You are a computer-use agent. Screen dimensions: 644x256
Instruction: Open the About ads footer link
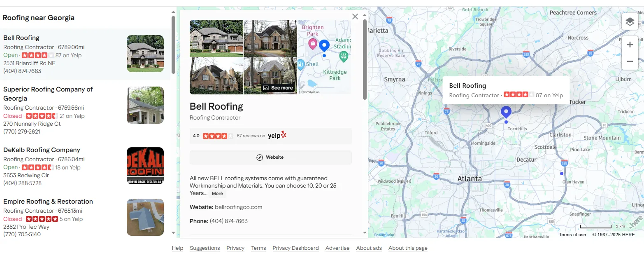point(369,248)
